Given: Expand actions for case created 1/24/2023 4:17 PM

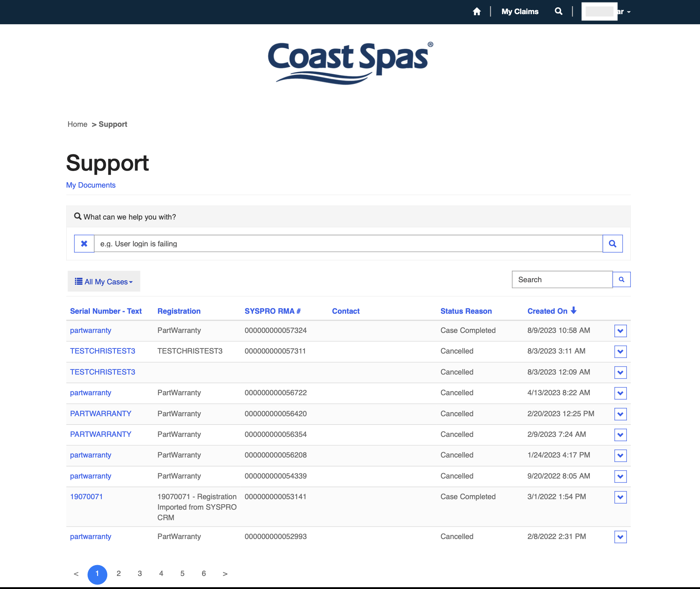Looking at the screenshot, I should click(x=621, y=456).
